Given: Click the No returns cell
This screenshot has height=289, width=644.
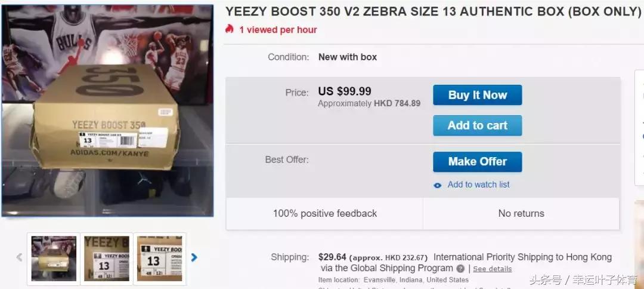Looking at the screenshot, I should [521, 213].
